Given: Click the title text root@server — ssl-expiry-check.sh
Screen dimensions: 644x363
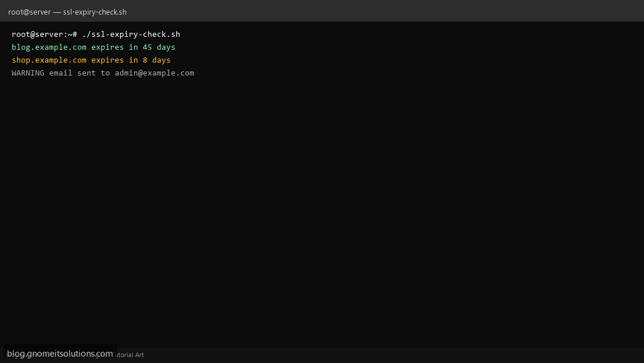Looking at the screenshot, I should click(67, 12).
